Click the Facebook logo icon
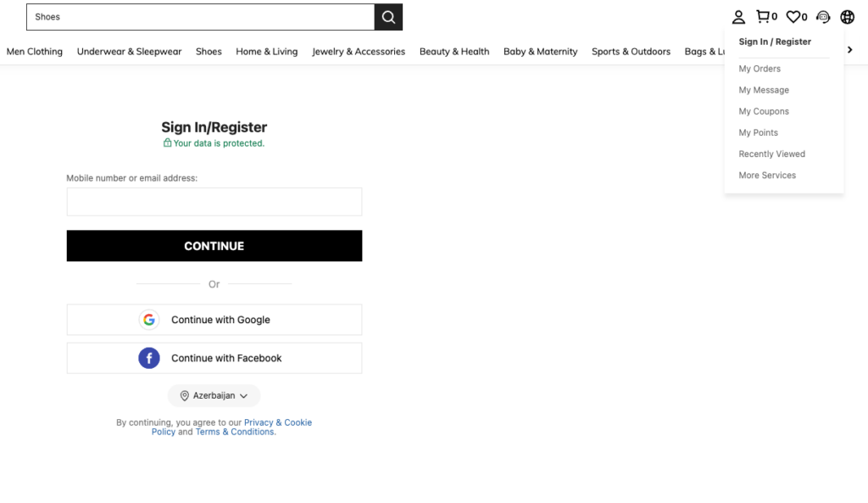This screenshot has width=868, height=503. [149, 358]
